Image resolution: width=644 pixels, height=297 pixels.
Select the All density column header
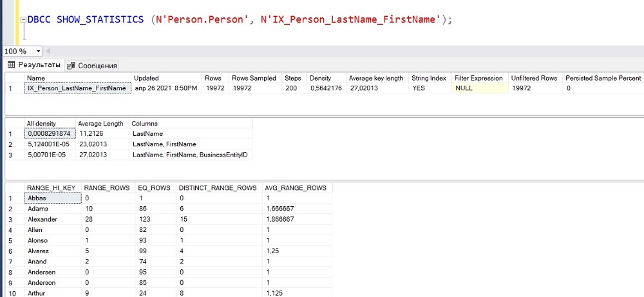tap(41, 123)
